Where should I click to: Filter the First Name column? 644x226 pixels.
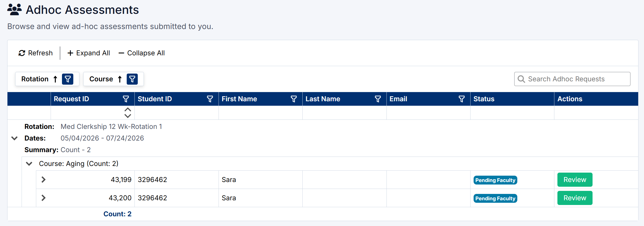click(294, 99)
